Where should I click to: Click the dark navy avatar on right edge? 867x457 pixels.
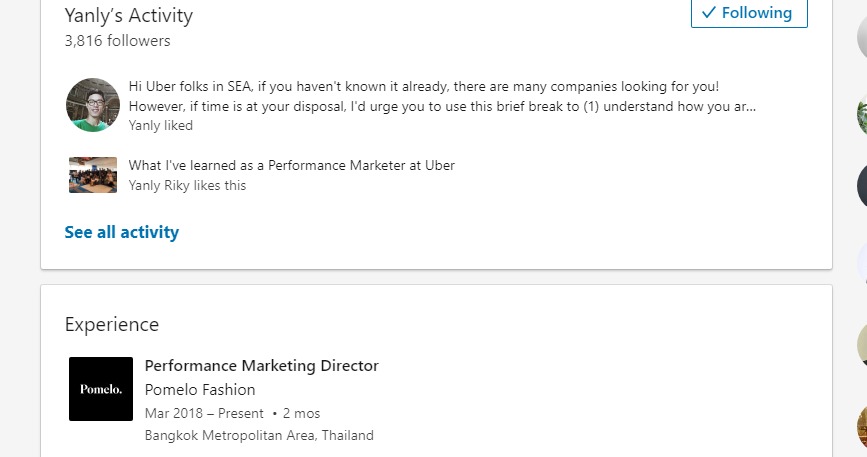863,186
